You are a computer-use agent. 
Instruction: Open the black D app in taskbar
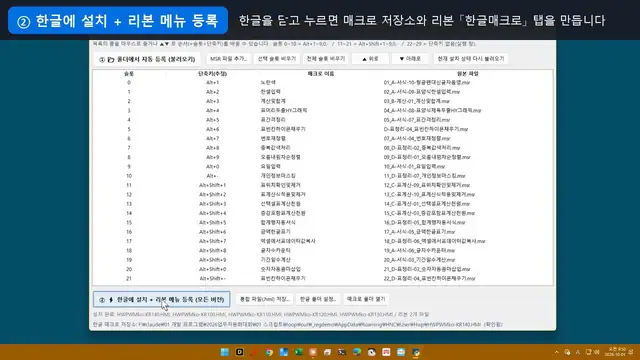[240, 352]
